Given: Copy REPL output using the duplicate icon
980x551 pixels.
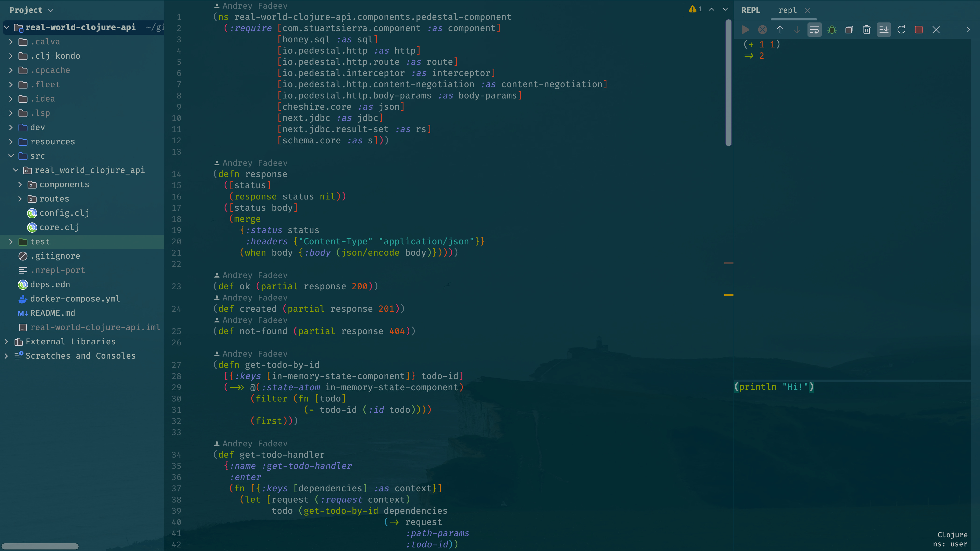Looking at the screenshot, I should coord(849,29).
